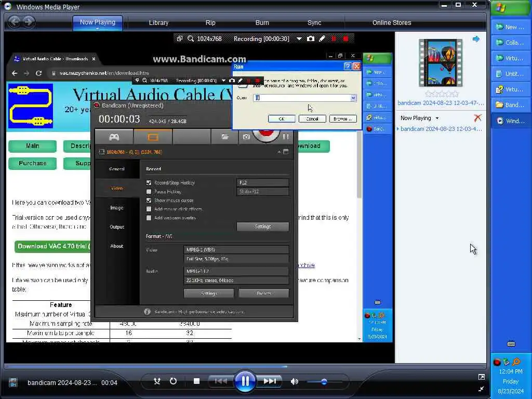Adjust the Media Player volume slider
The width and height of the screenshot is (532, 399).
tap(324, 382)
